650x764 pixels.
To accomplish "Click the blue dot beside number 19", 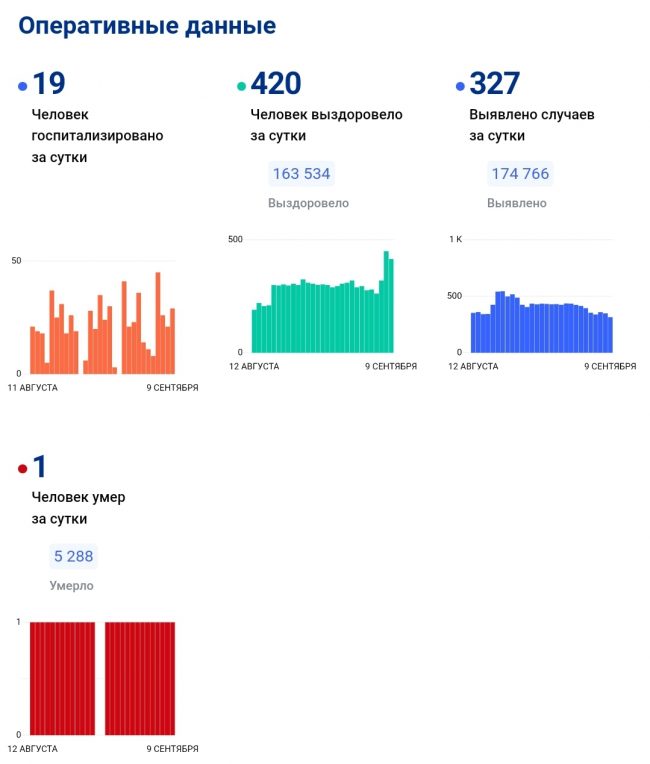I will [x=22, y=87].
